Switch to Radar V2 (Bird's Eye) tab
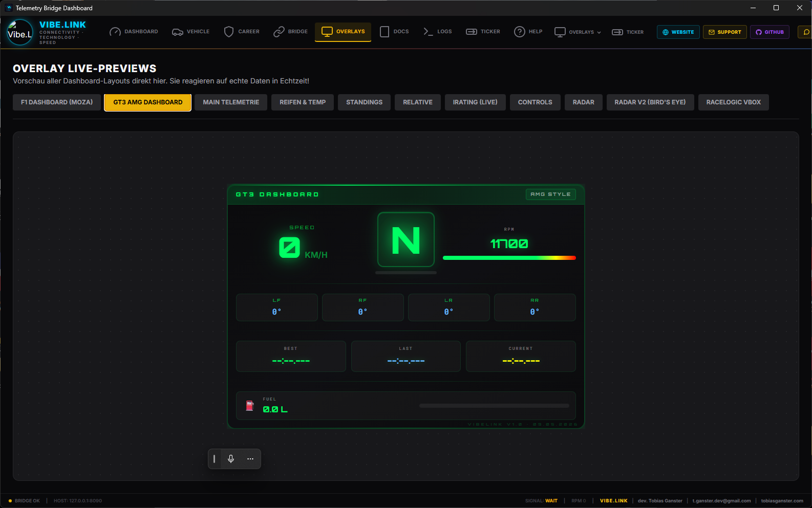This screenshot has height=508, width=812. coord(650,102)
